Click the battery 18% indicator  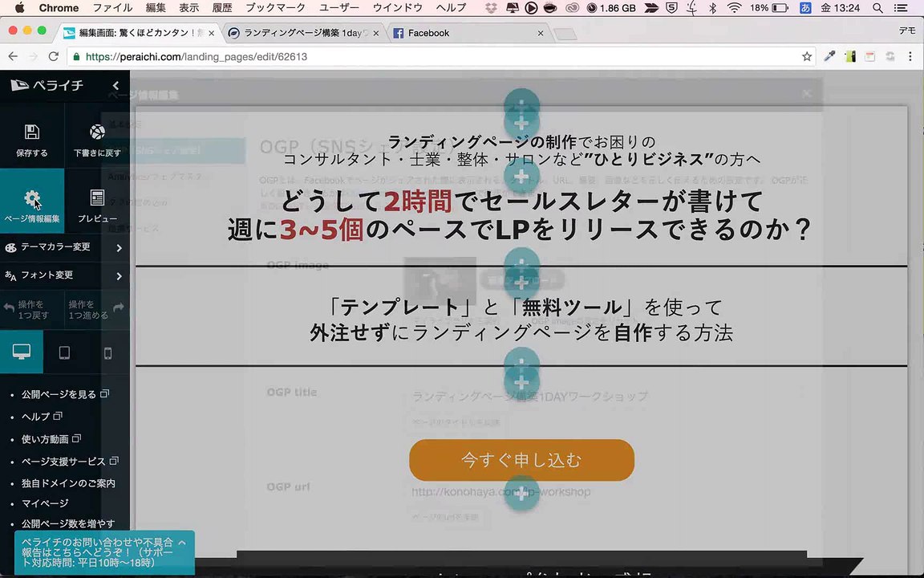769,8
